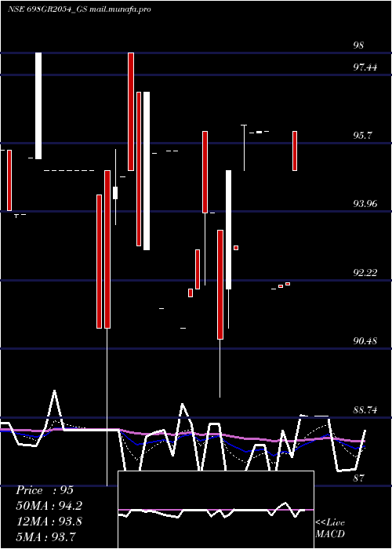Click the 88.74 price level label
The width and height of the screenshot is (392, 549).
(x=365, y=410)
